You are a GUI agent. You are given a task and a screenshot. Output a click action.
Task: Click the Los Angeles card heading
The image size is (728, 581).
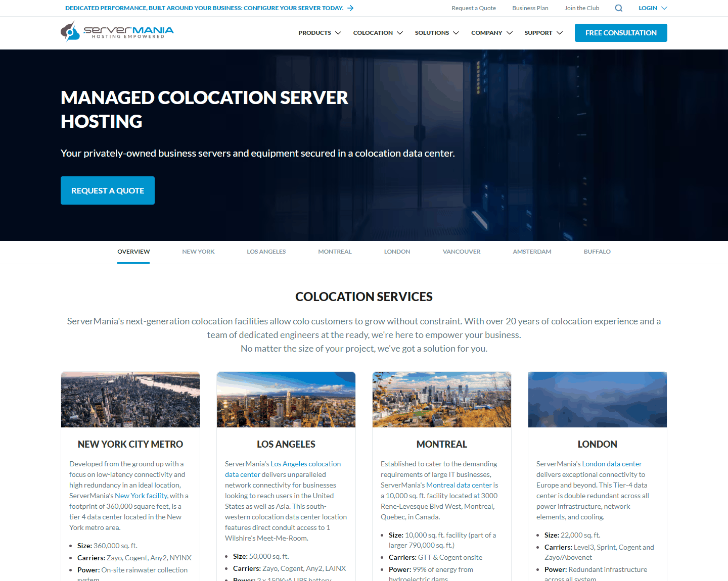pyautogui.click(x=286, y=444)
